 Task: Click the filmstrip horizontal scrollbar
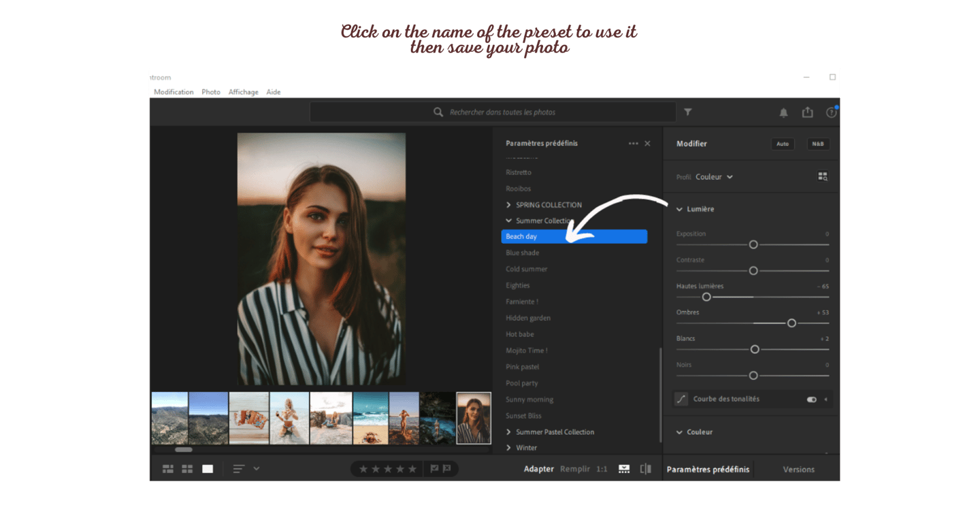click(x=184, y=449)
